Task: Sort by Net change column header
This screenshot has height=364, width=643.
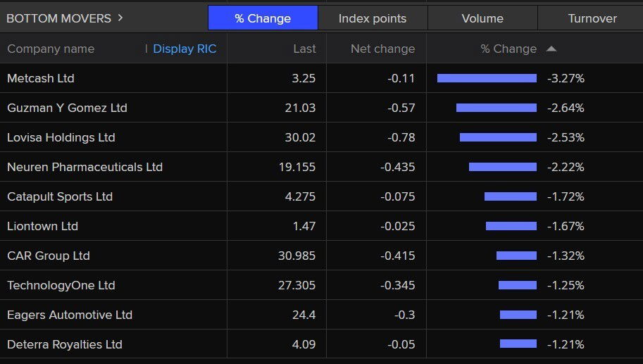Action: click(x=382, y=49)
